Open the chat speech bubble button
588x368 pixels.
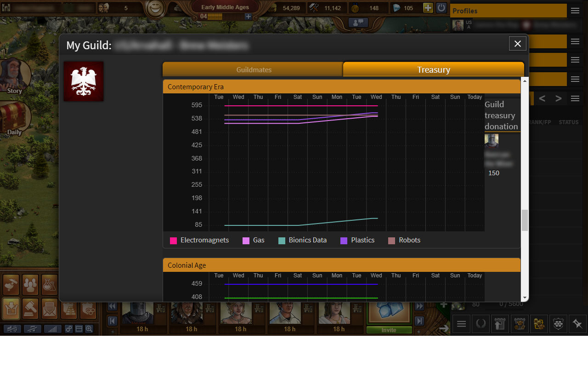(359, 22)
